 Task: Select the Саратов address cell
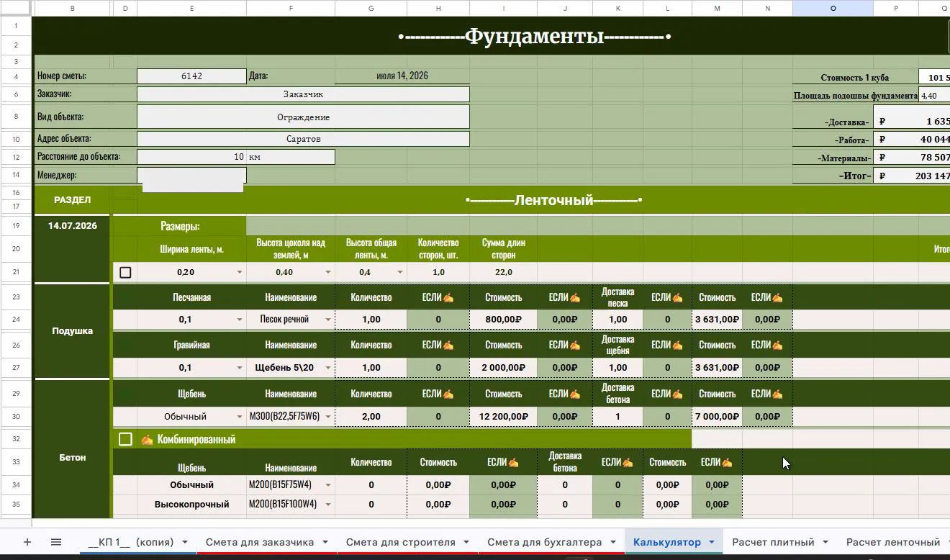tap(303, 139)
